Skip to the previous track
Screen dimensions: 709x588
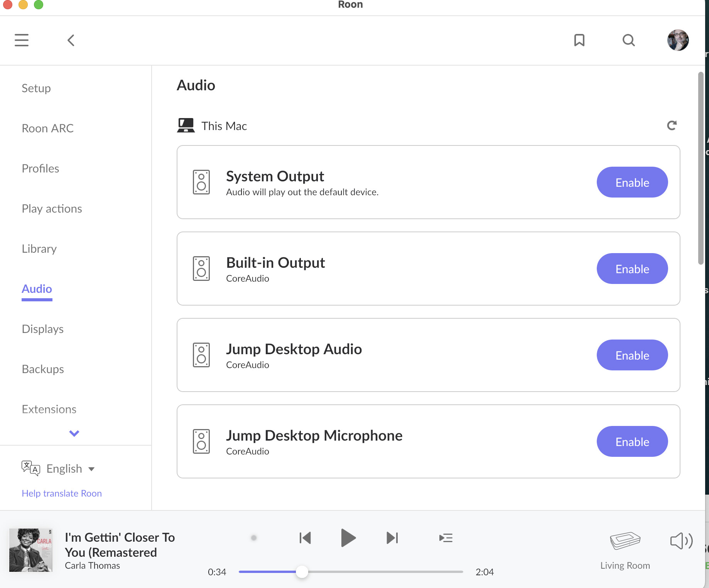[x=305, y=538]
